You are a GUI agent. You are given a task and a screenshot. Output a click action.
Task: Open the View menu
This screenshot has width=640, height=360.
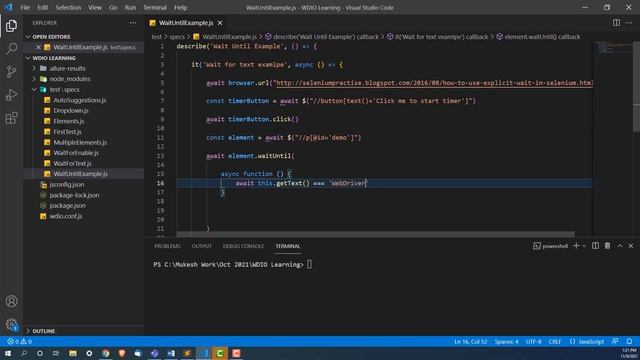pyautogui.click(x=95, y=7)
